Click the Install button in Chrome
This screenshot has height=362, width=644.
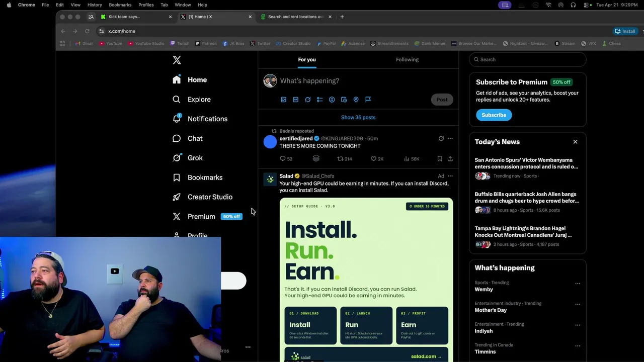[625, 31]
